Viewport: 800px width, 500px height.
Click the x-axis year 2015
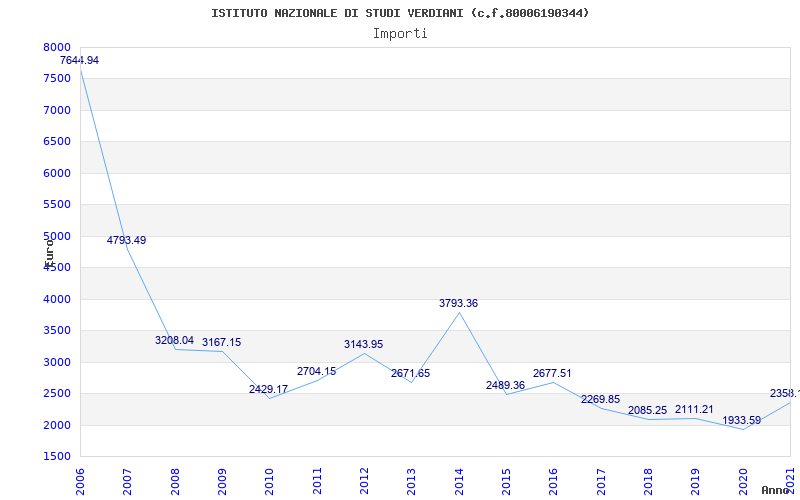click(x=506, y=482)
